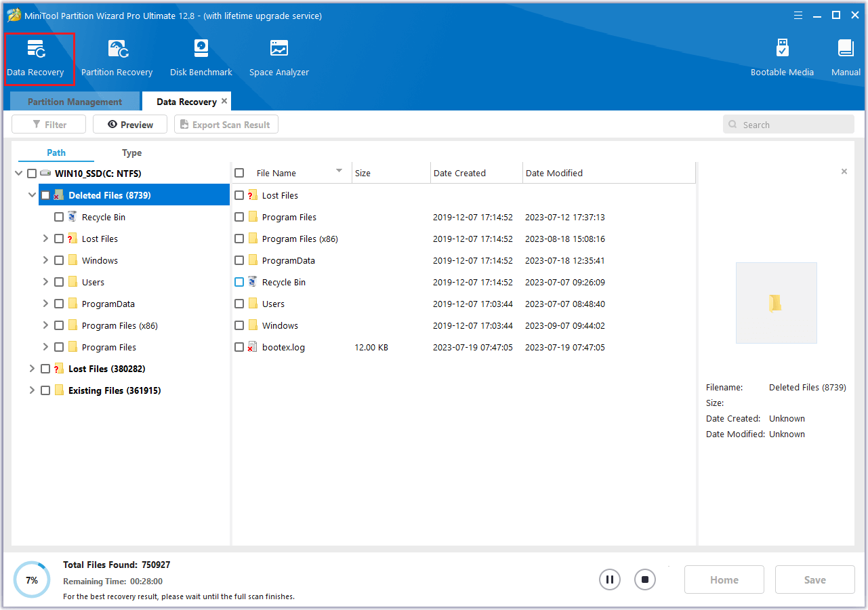Sort by Date Modified column
Viewport: 868px width, 610px height.
[x=608, y=173]
